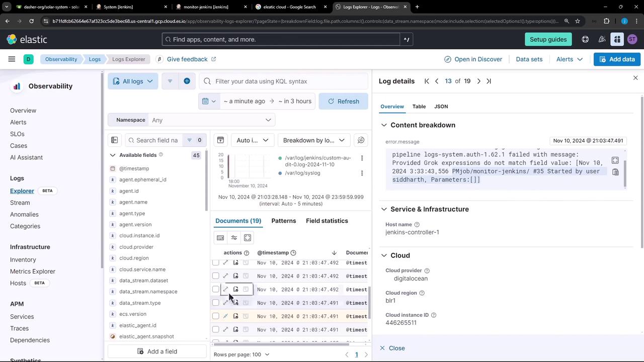The height and width of the screenshot is (362, 644).
Task: Open chart edit visualization options icon
Action: pyautogui.click(x=361, y=140)
